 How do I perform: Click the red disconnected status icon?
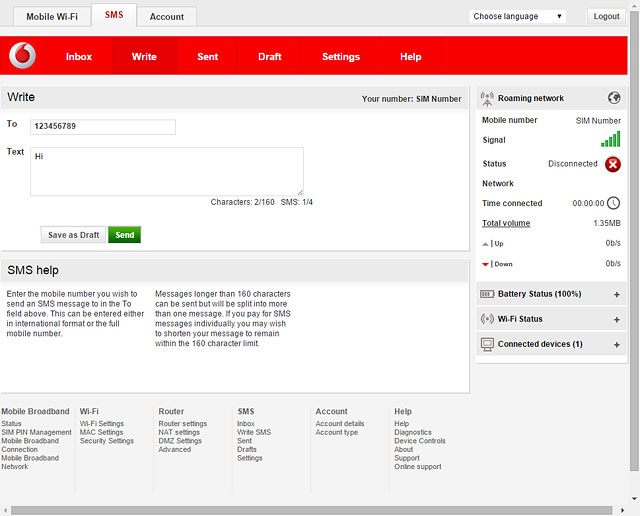point(613,164)
